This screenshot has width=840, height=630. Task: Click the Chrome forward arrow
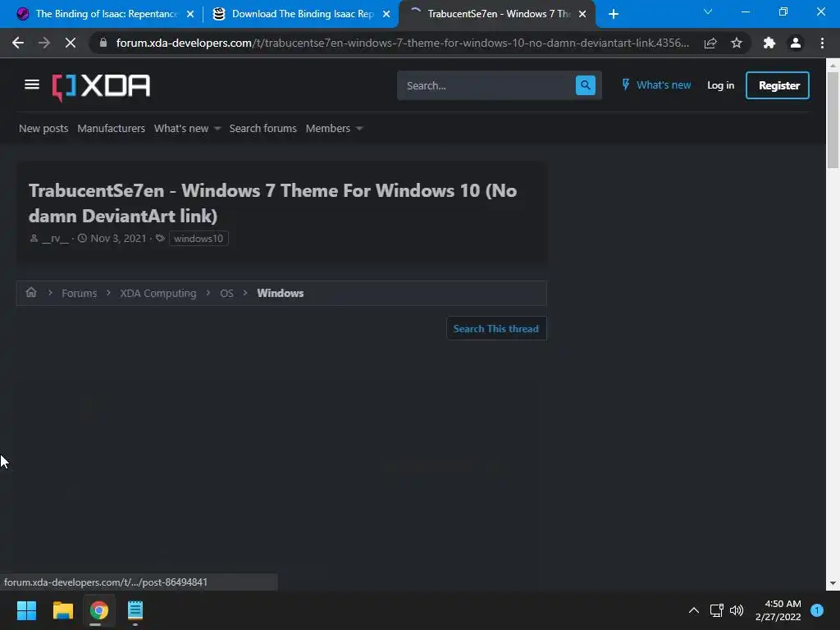tap(44, 43)
